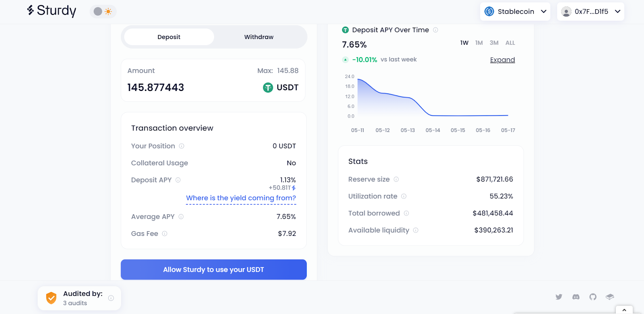Click the scroll-up chevron at the bottom right
Image resolution: width=644 pixels, height=314 pixels.
(x=624, y=310)
